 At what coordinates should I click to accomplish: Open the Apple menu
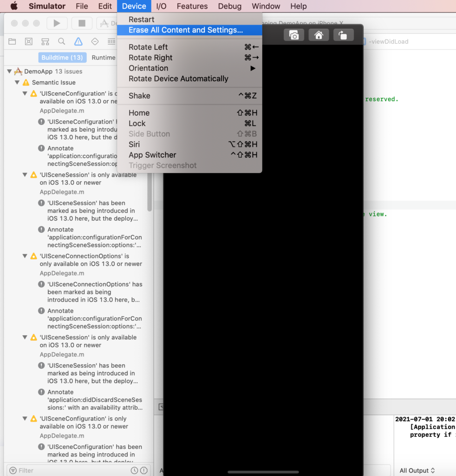(14, 6)
